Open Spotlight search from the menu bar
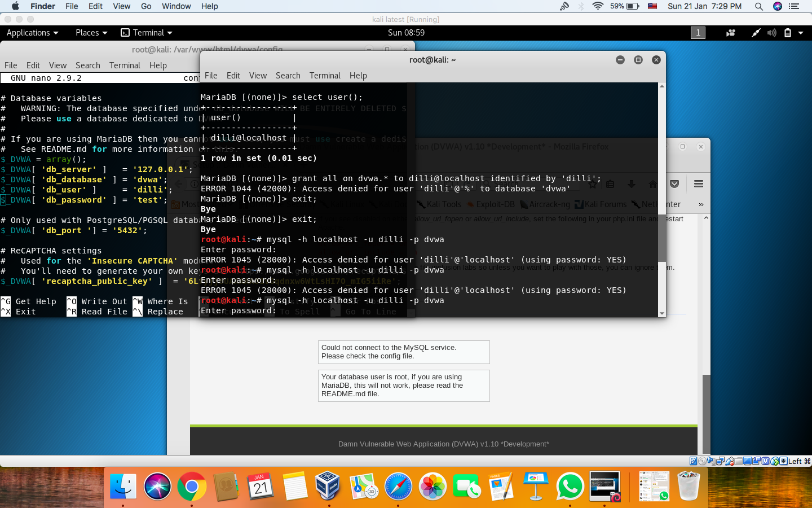This screenshot has height=508, width=812. click(758, 6)
